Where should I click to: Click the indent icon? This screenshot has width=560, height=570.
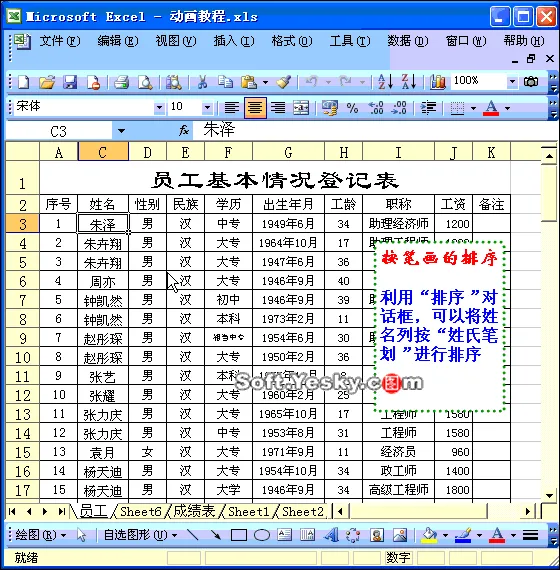[428, 108]
